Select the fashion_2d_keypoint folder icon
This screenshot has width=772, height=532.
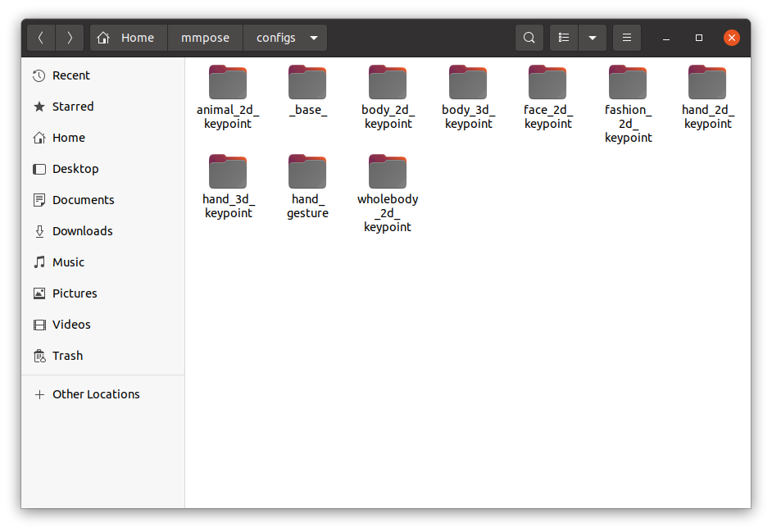pyautogui.click(x=628, y=82)
